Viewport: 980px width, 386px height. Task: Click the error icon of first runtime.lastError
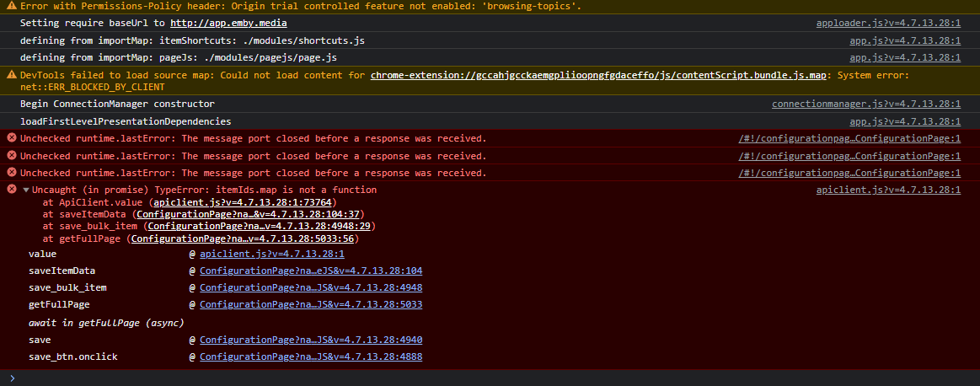click(11, 137)
